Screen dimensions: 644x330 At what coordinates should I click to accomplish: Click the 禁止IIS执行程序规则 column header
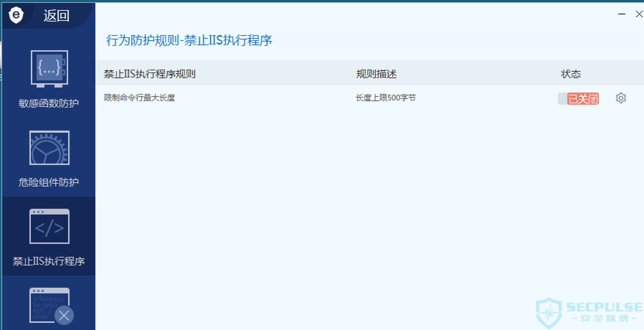tap(150, 74)
